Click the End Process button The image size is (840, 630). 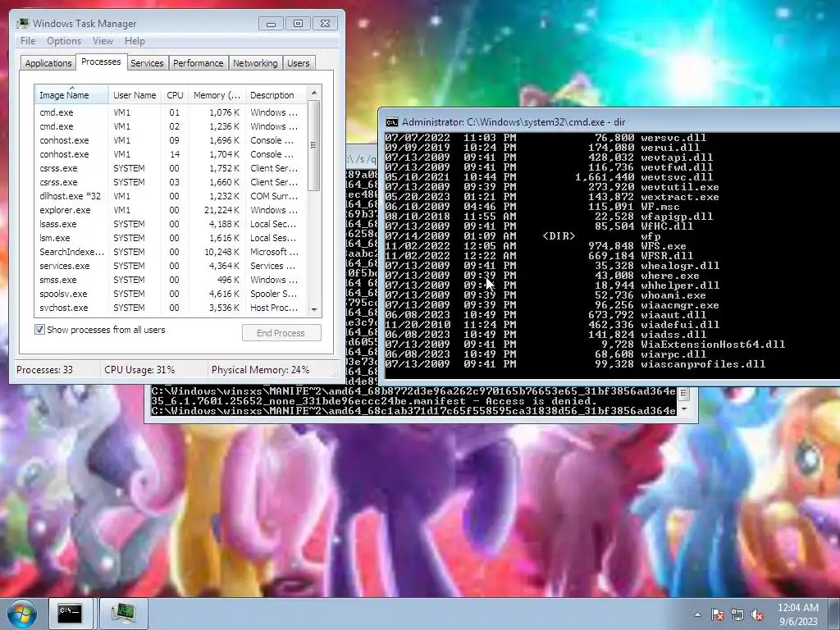[281, 333]
